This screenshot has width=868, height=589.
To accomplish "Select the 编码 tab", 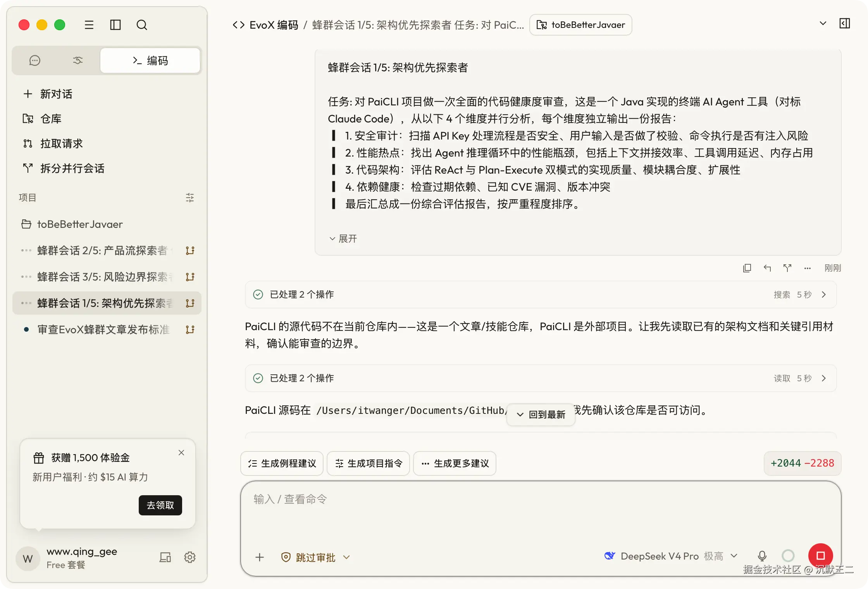I will click(150, 60).
